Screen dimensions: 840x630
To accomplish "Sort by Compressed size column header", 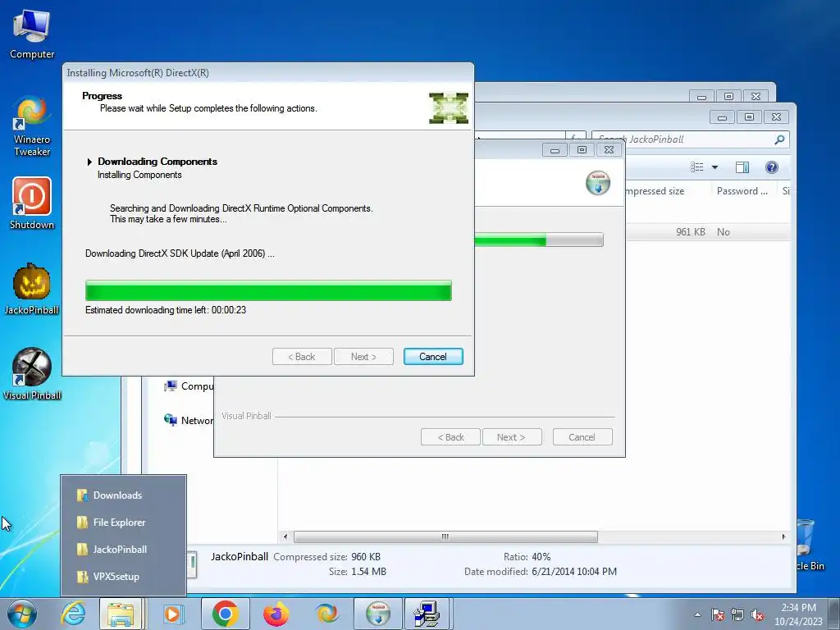I will [x=655, y=191].
